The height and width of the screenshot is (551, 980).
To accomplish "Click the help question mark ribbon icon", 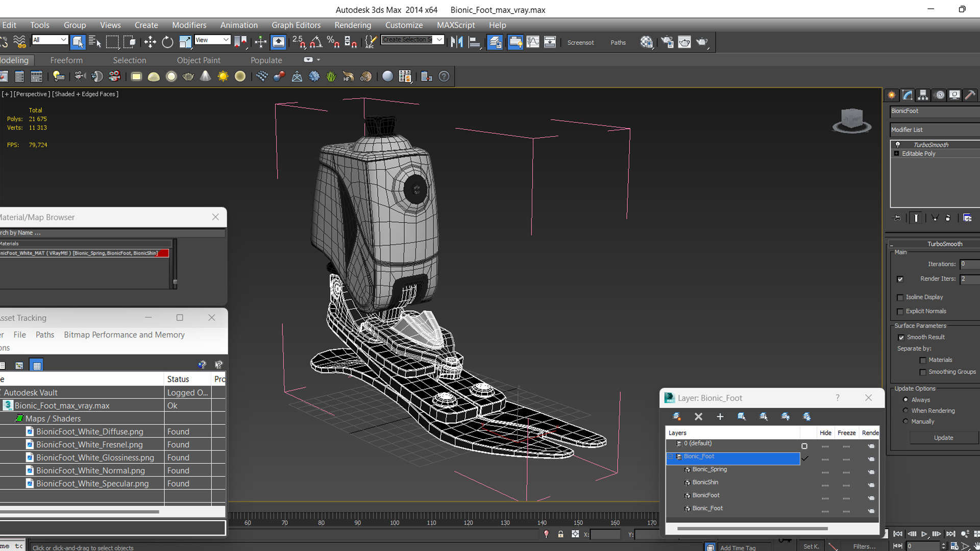I will coord(444,77).
